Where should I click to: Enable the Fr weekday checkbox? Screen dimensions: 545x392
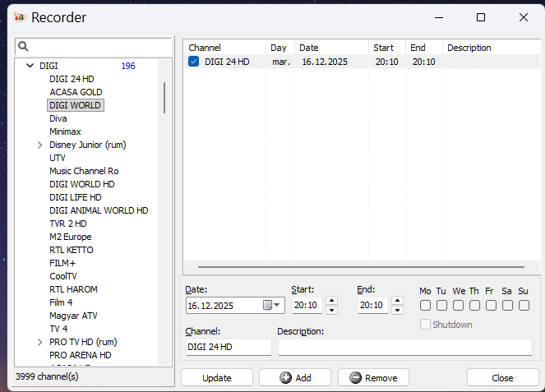(491, 306)
